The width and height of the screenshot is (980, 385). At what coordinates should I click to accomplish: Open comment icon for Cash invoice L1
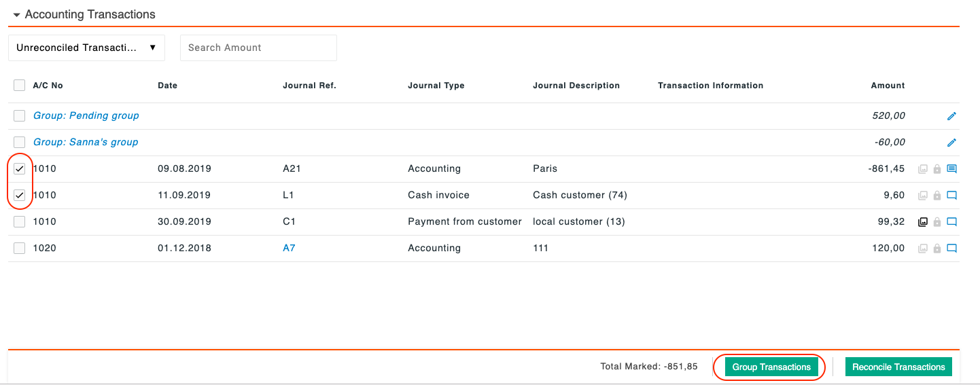pyautogui.click(x=951, y=196)
